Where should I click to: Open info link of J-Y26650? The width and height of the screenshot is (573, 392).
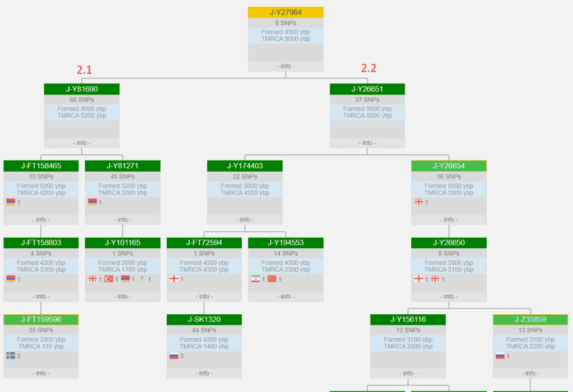click(449, 296)
